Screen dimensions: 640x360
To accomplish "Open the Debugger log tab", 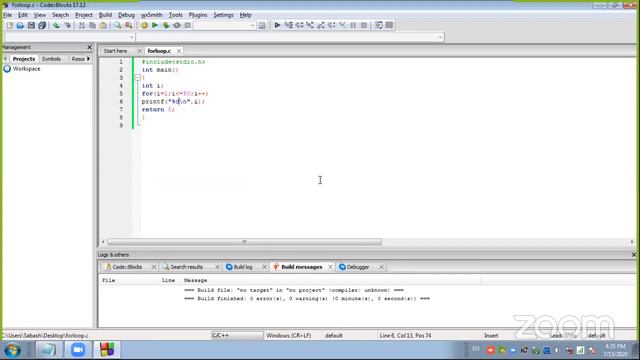I will pyautogui.click(x=358, y=267).
